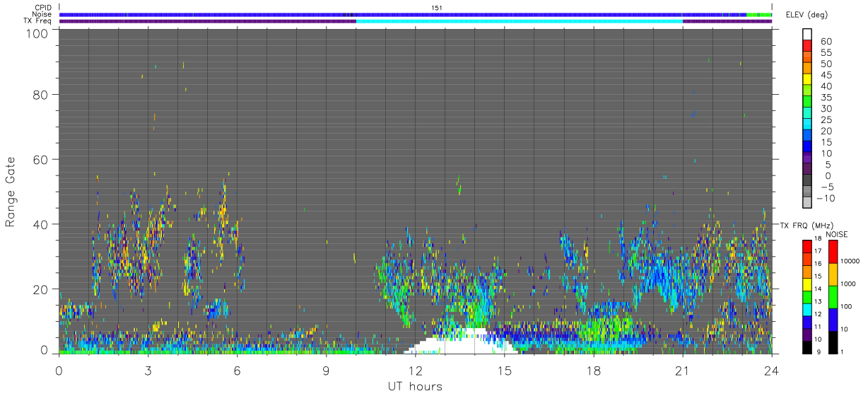The height and width of the screenshot is (401, 868).
Task: Click the Range Gate axis title
Action: pyautogui.click(x=11, y=191)
